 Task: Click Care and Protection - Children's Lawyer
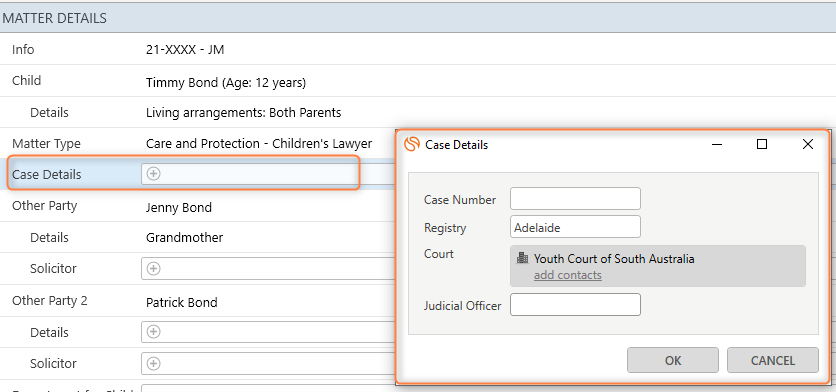coord(259,144)
